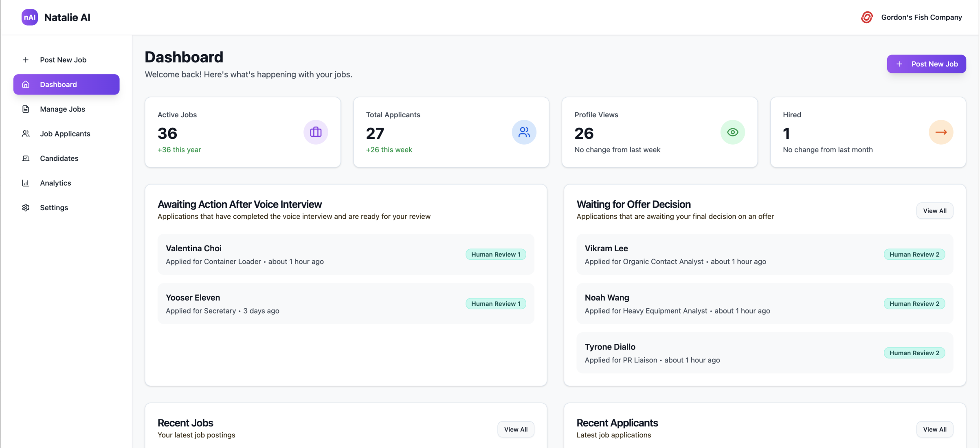Click the Settings gear icon in the sidebar

[x=26, y=208]
